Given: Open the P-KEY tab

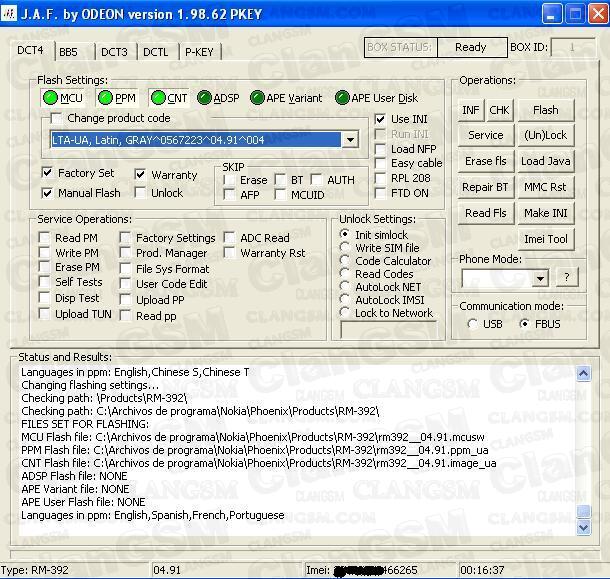Looking at the screenshot, I should coord(199,52).
